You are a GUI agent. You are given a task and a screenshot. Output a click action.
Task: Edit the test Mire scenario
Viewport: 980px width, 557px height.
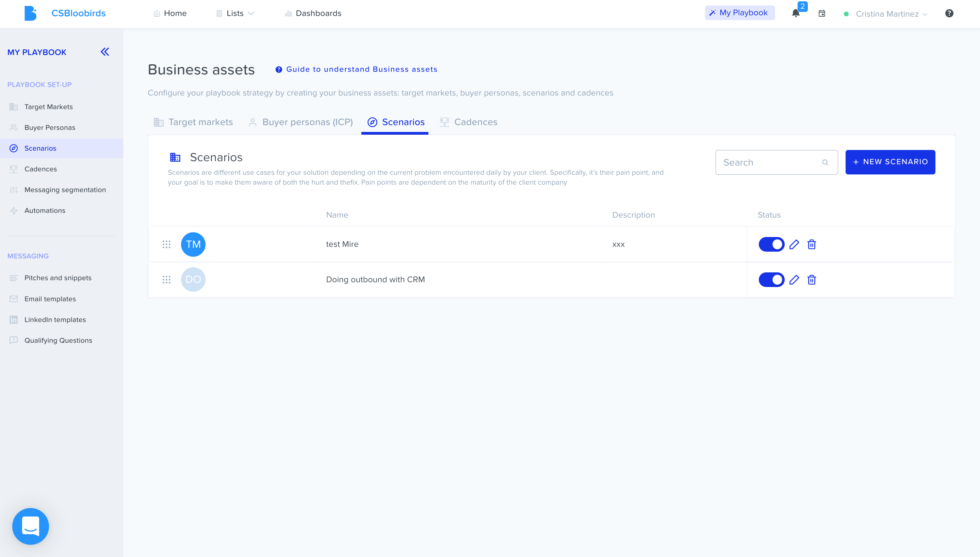(x=794, y=244)
